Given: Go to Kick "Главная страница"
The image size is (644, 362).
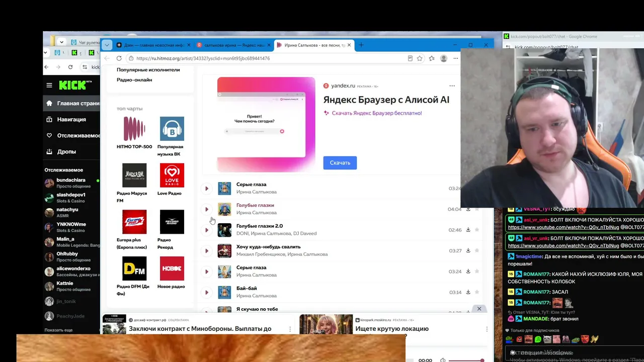Looking at the screenshot, I should [72, 104].
